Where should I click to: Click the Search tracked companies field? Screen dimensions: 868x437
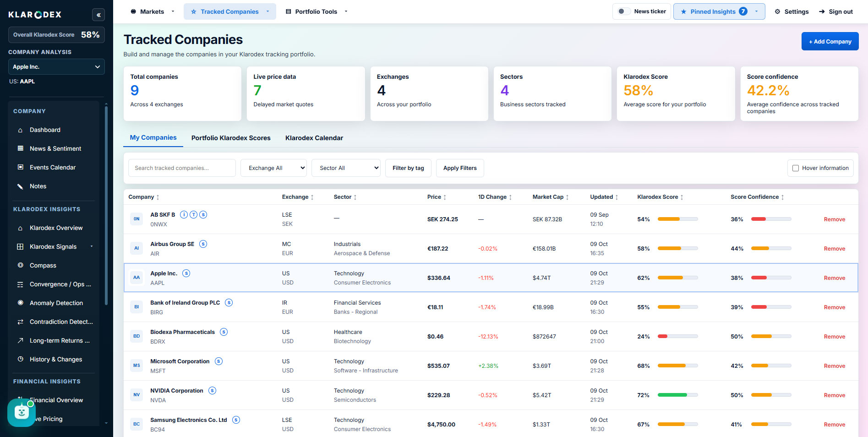click(x=182, y=168)
